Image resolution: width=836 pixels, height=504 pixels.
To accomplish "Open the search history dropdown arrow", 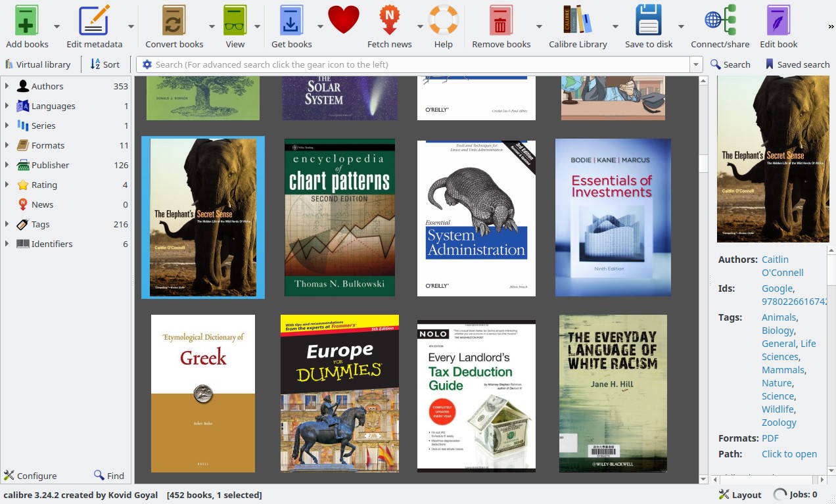I will coord(696,64).
